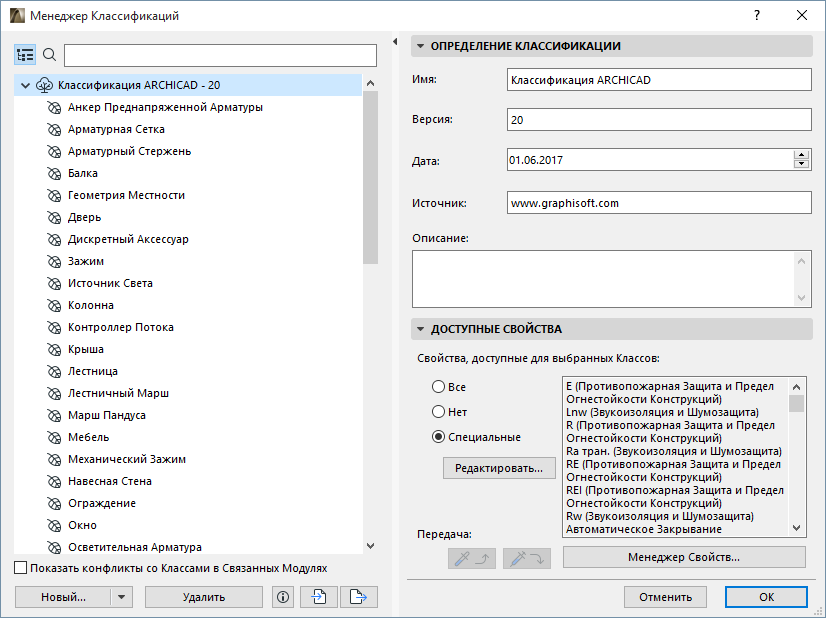Screen dimensions: 826x618
Task: Click the Имя input field
Action: [x=659, y=80]
